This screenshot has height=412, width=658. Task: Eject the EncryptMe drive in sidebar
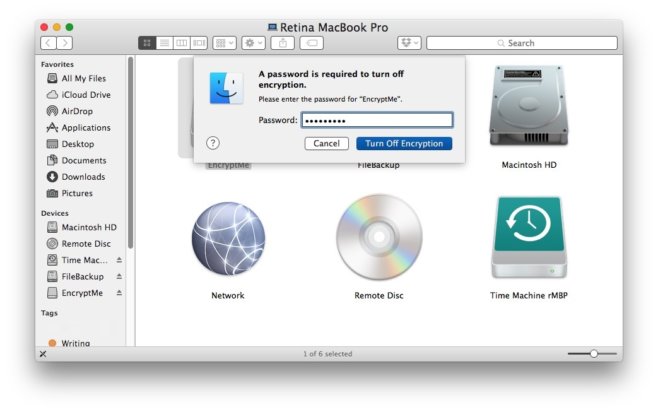[119, 293]
